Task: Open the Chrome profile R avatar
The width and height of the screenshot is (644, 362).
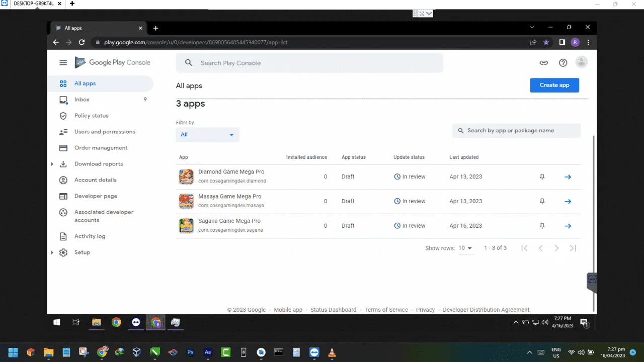Action: tap(575, 42)
